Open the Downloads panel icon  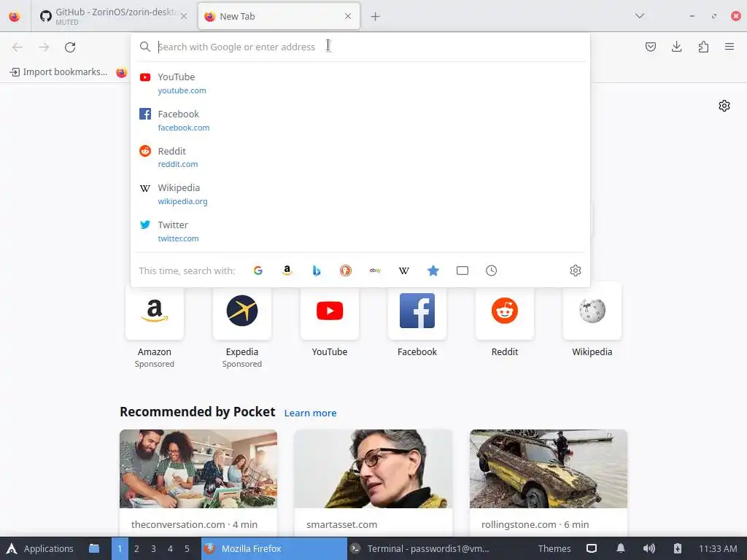click(676, 47)
